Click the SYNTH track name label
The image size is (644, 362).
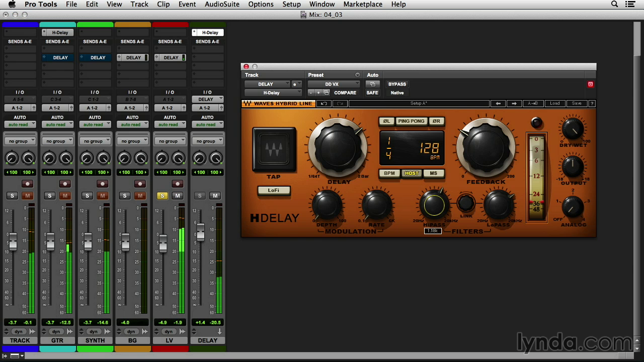(95, 340)
